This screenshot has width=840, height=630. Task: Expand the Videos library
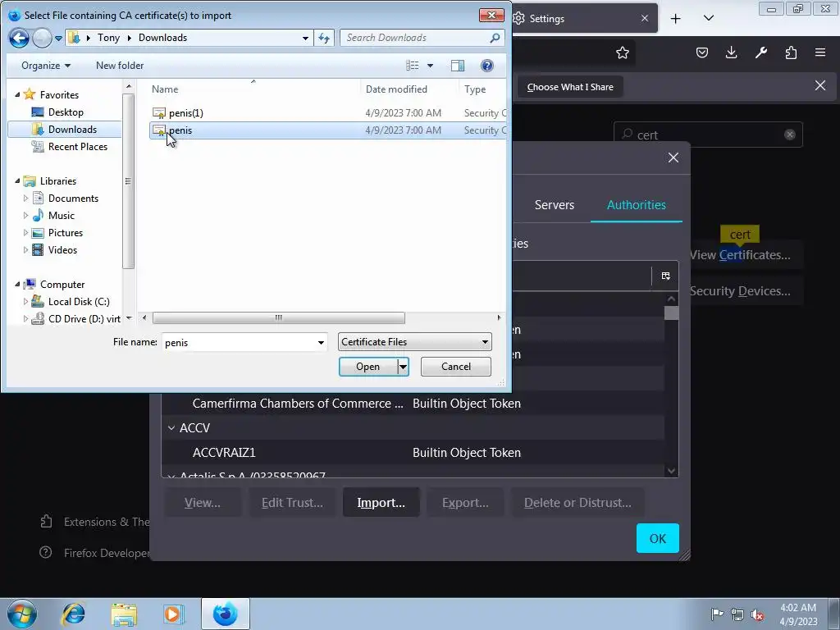pyautogui.click(x=25, y=249)
